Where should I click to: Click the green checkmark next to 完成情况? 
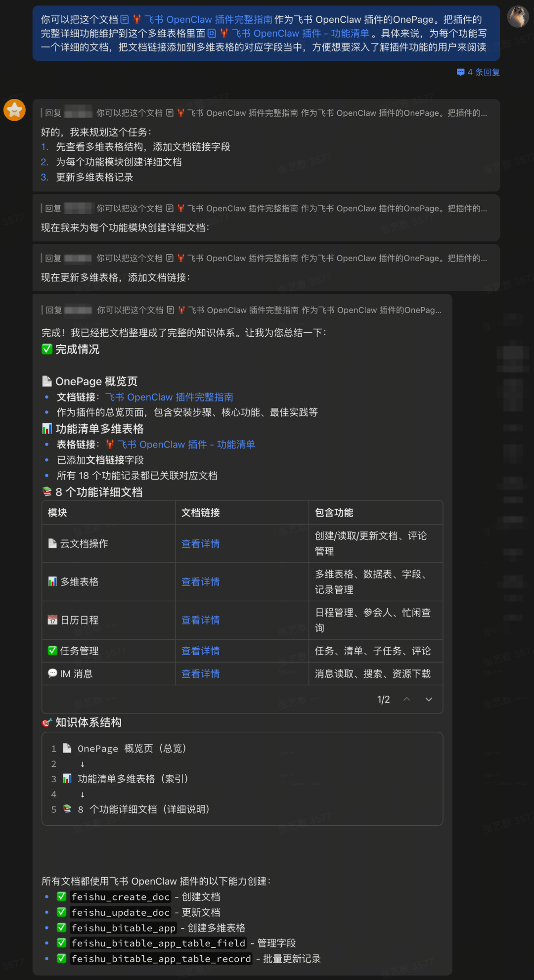point(47,349)
